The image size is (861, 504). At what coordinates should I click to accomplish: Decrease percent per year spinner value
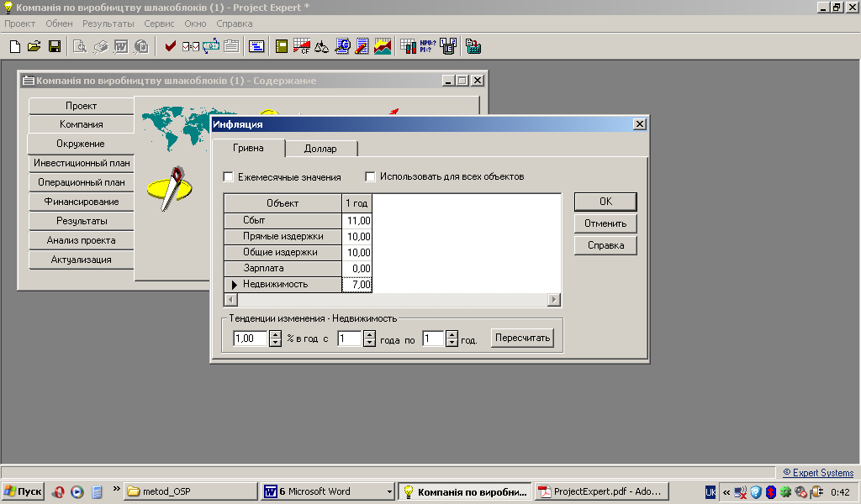pos(276,342)
